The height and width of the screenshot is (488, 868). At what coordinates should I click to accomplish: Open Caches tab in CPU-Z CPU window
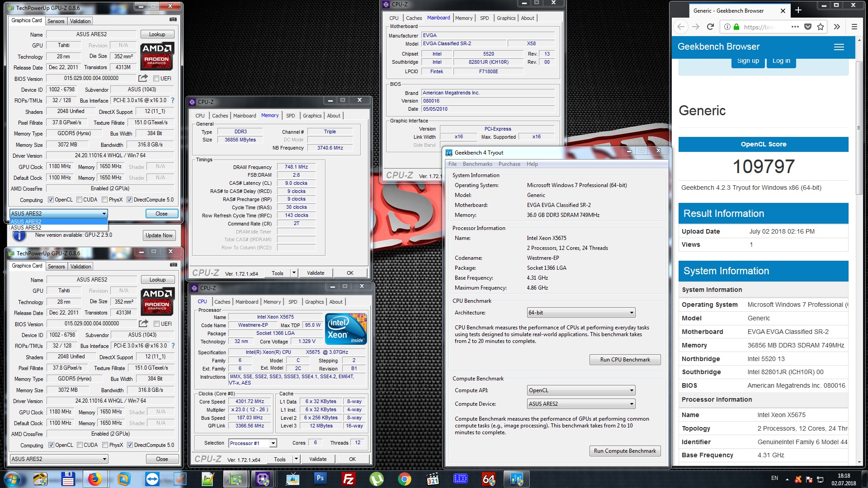click(x=222, y=302)
